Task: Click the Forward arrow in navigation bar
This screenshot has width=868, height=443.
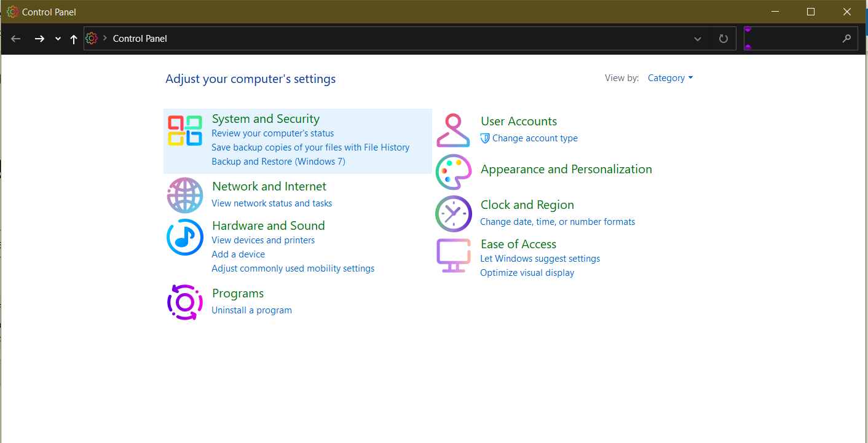Action: (x=39, y=39)
